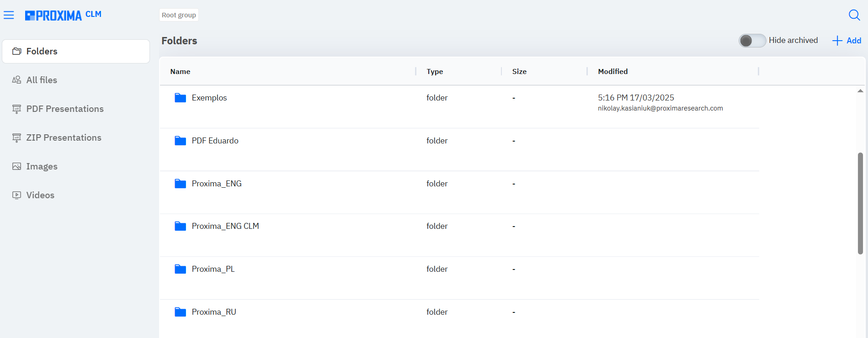Image resolution: width=868 pixels, height=338 pixels.
Task: Open the Images sidebar section
Action: coord(42,166)
